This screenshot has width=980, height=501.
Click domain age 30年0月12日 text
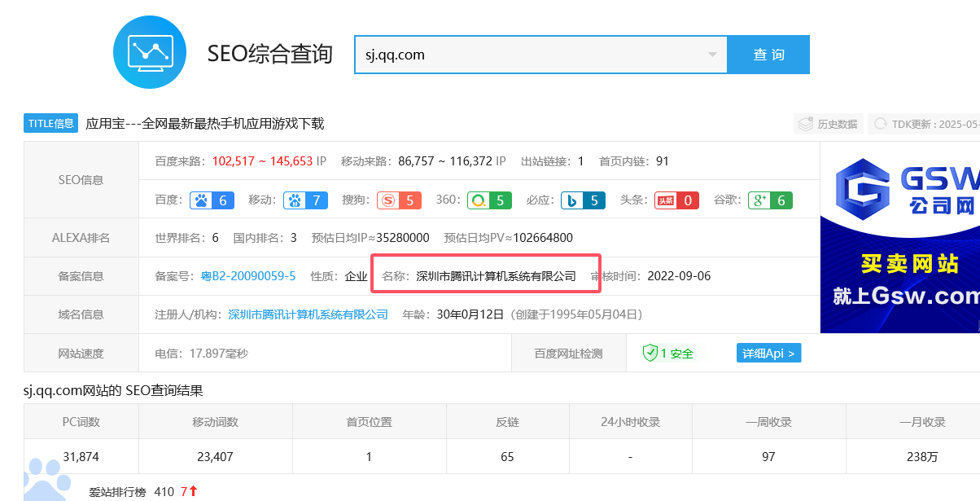pyautogui.click(x=470, y=314)
